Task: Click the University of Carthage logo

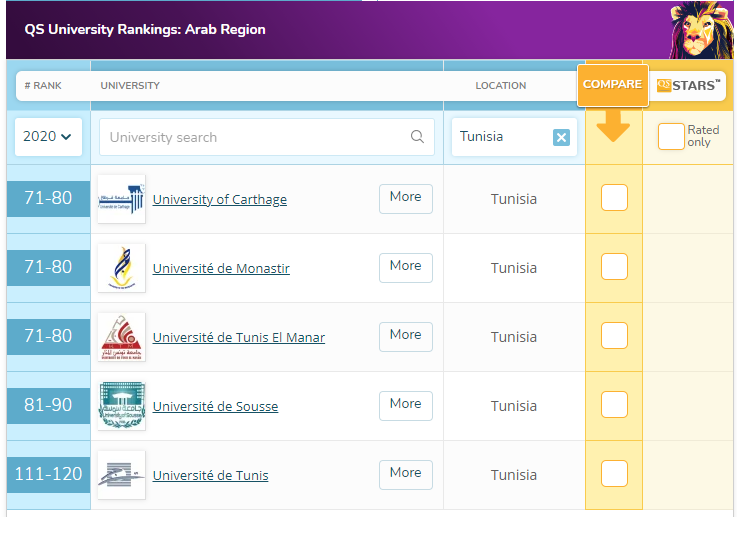Action: click(122, 199)
